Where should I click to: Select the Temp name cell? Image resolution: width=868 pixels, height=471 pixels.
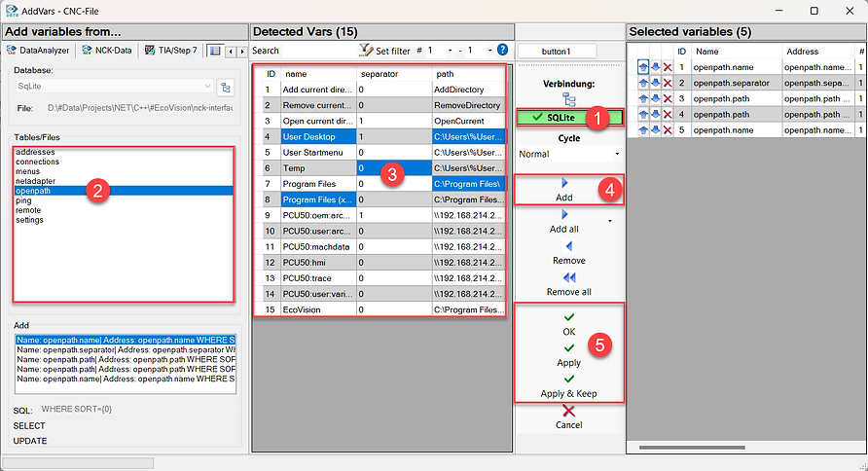tap(318, 168)
